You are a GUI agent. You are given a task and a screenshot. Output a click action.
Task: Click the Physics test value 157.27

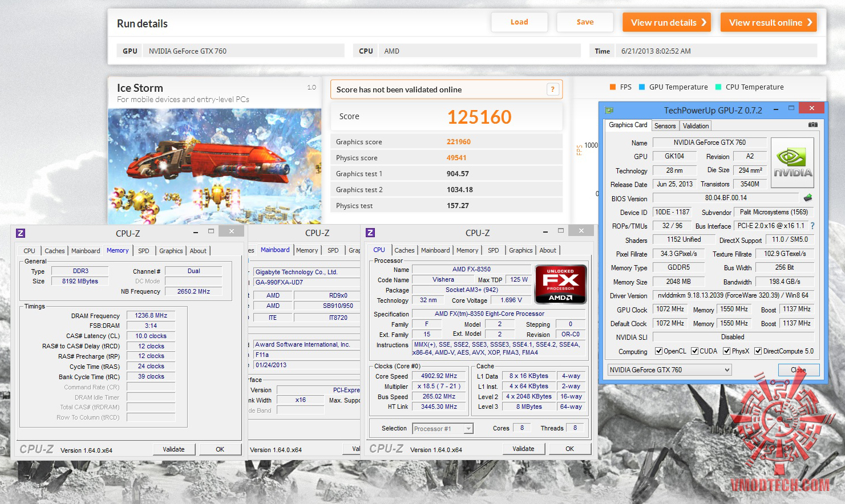click(x=458, y=206)
